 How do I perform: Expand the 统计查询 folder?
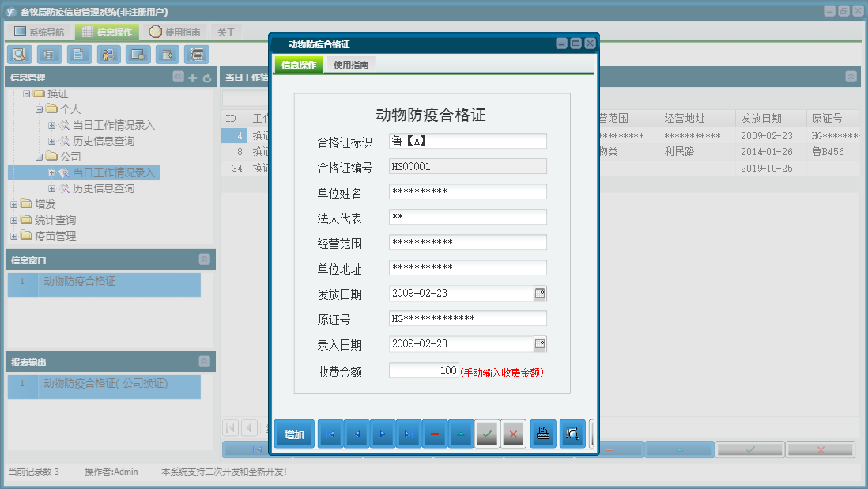pos(13,219)
